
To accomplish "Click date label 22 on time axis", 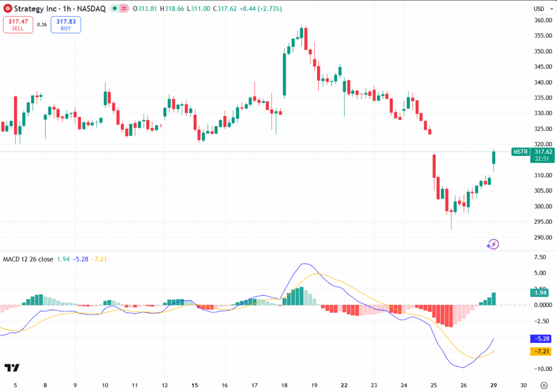I will 344,385.
